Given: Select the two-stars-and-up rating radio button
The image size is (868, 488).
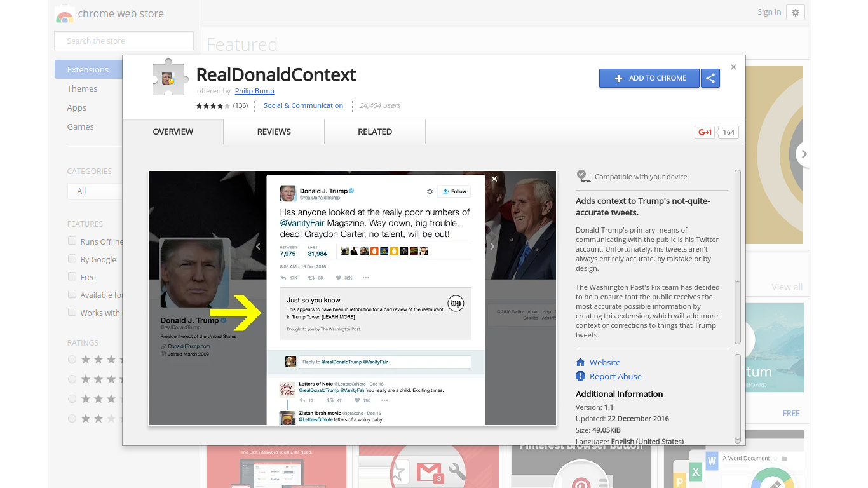Looking at the screenshot, I should 72,419.
